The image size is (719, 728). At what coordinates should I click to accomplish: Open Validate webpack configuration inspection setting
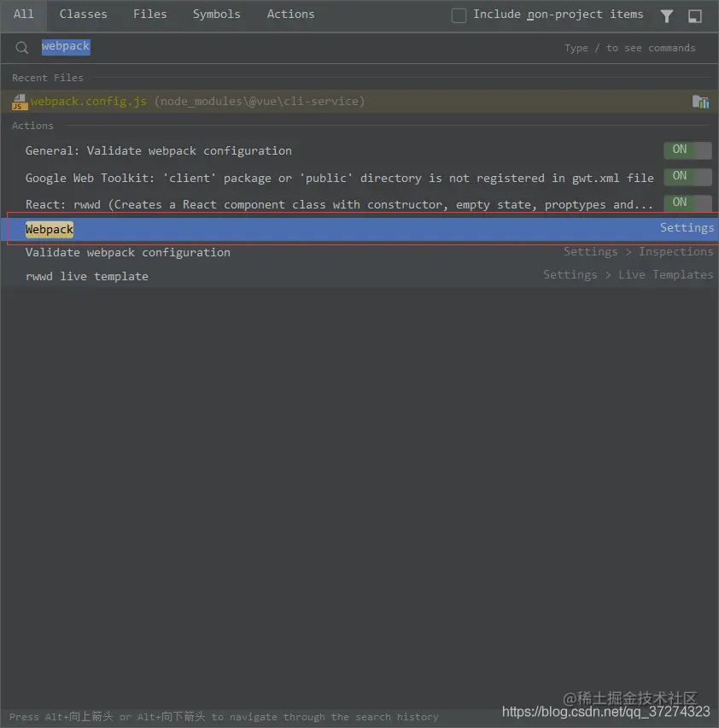(359, 252)
